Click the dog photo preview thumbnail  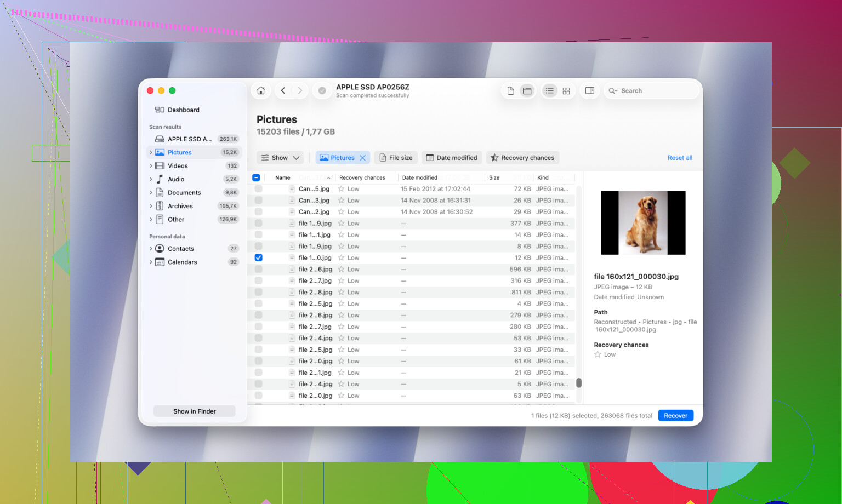[643, 223]
